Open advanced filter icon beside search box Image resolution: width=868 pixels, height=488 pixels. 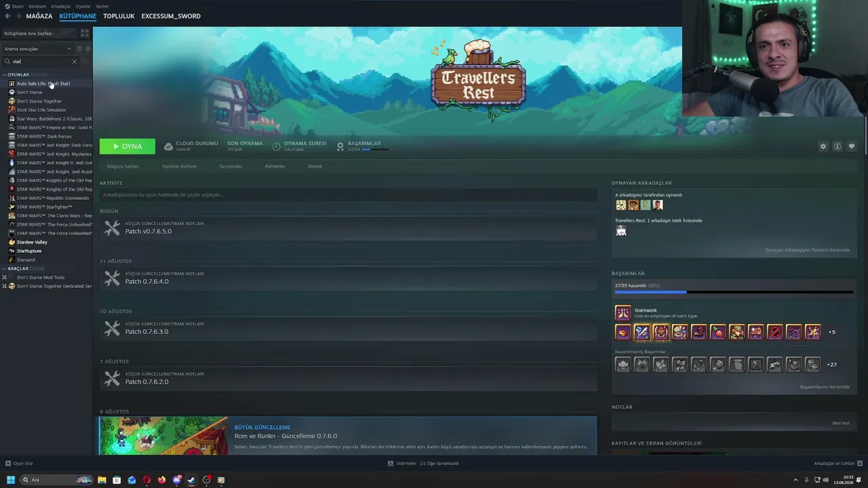coord(85,62)
